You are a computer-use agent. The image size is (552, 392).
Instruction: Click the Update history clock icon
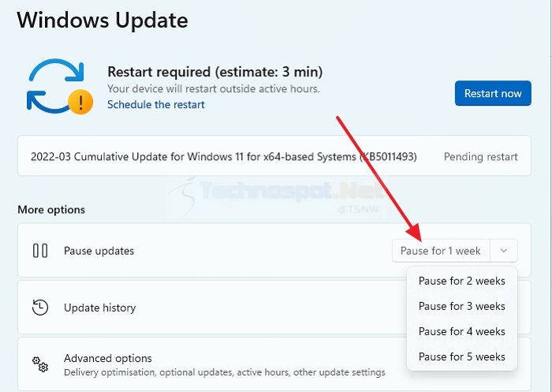coord(40,308)
